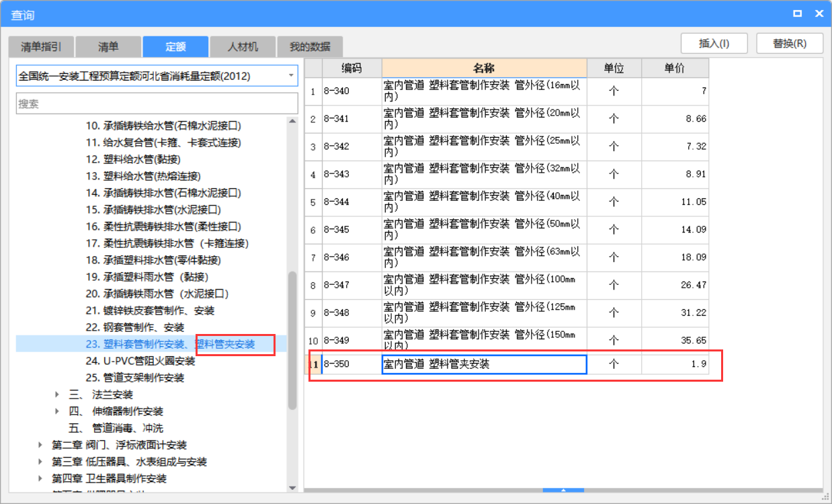This screenshot has height=504, width=832.
Task: Expand 第四章 卫生器具制作安装
Action: [41, 478]
